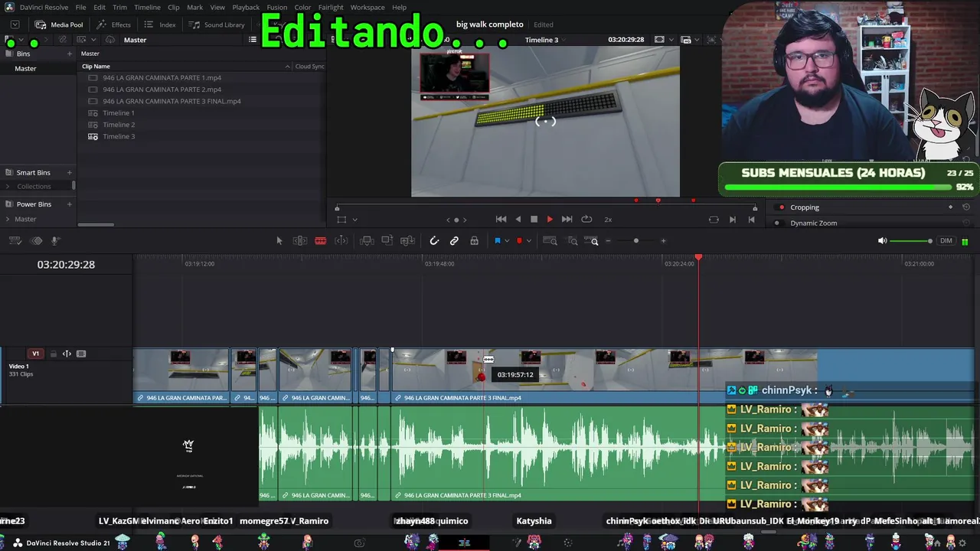Toggle V1 track destination selector
Screen dimensions: 980x551
click(x=35, y=354)
